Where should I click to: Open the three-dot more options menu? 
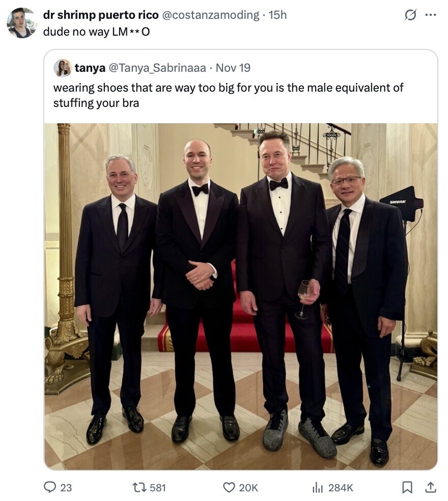[x=430, y=15]
